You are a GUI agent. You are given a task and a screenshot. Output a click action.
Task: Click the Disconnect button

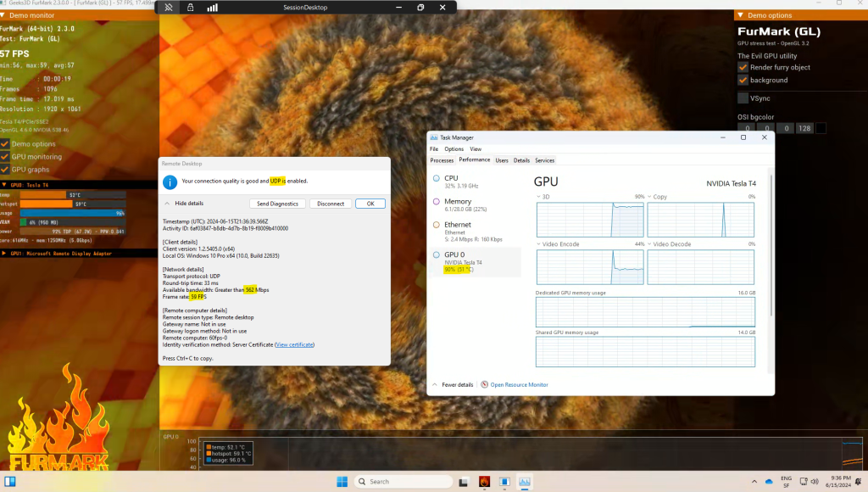[331, 204]
